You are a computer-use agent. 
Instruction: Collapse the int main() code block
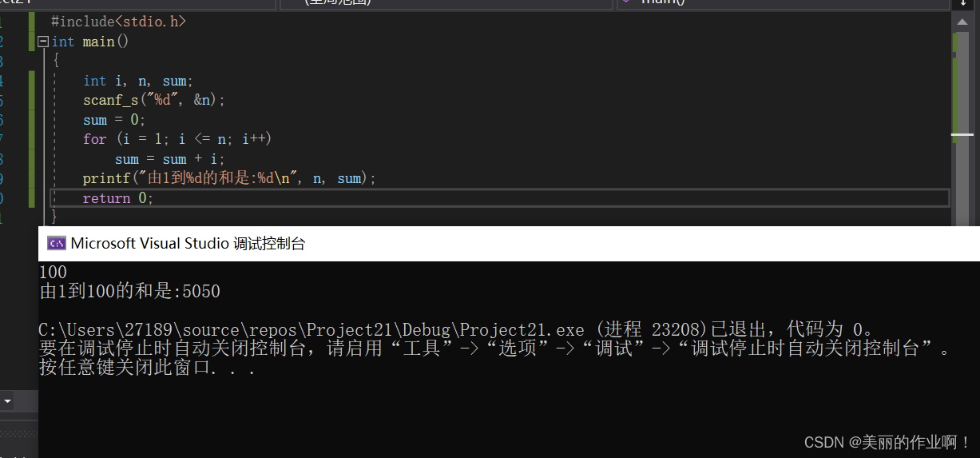click(x=43, y=42)
